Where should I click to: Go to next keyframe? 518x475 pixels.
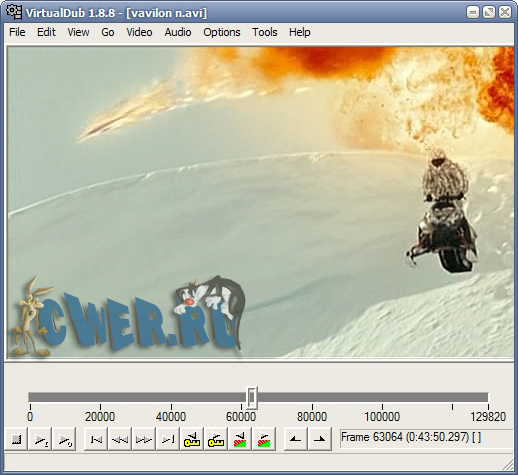pos(216,439)
